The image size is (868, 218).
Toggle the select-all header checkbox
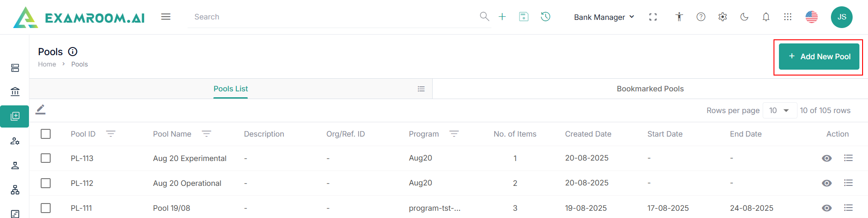pos(46,134)
